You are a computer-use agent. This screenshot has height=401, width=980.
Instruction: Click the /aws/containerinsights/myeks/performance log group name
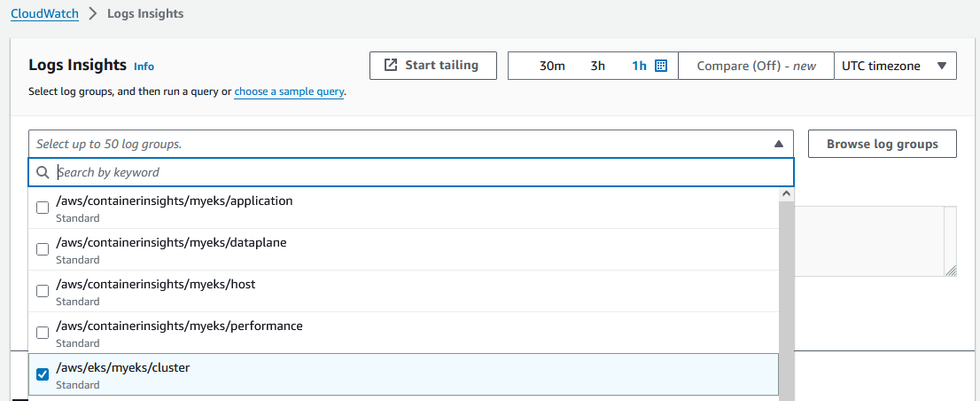pos(179,326)
